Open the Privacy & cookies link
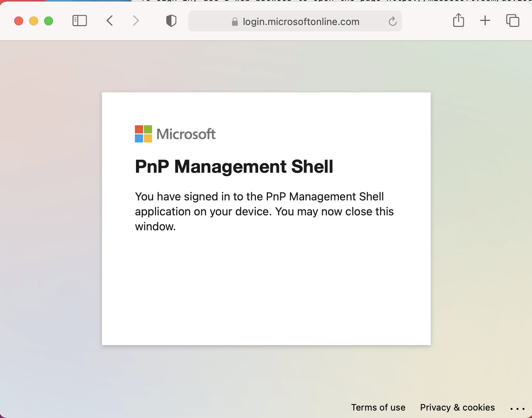This screenshot has height=418, width=532. (457, 408)
